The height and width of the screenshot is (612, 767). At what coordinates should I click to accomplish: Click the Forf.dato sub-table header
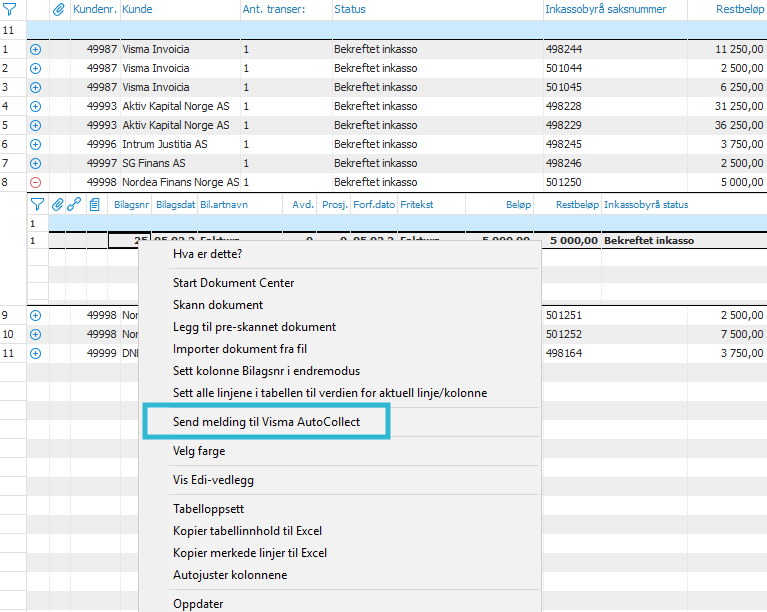pos(374,204)
